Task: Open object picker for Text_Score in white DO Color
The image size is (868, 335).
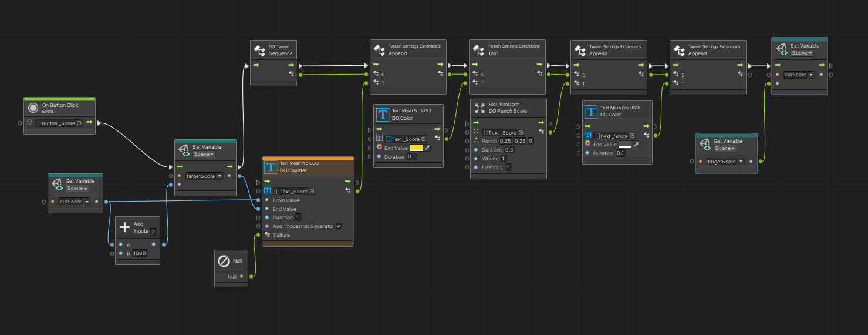Action: click(632, 136)
